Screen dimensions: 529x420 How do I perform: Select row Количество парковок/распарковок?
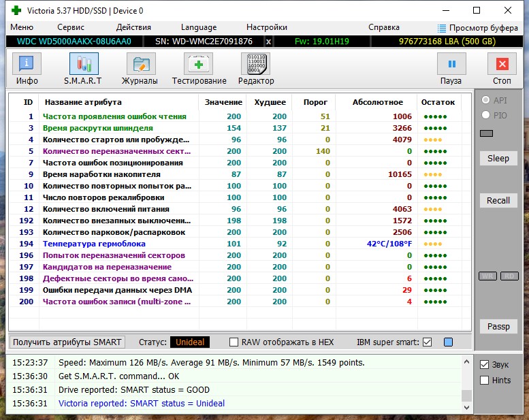pos(240,232)
